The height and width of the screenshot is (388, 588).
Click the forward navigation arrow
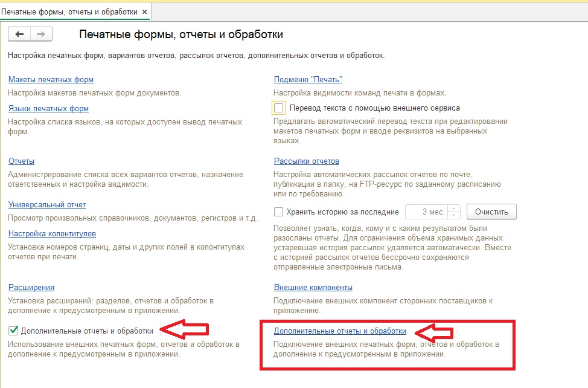[x=41, y=34]
